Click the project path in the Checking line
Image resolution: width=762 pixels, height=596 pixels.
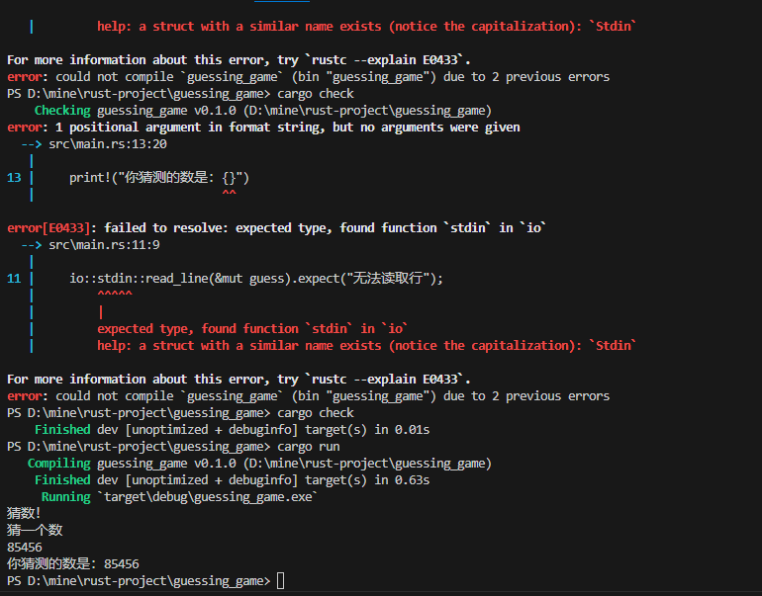pyautogui.click(x=367, y=110)
